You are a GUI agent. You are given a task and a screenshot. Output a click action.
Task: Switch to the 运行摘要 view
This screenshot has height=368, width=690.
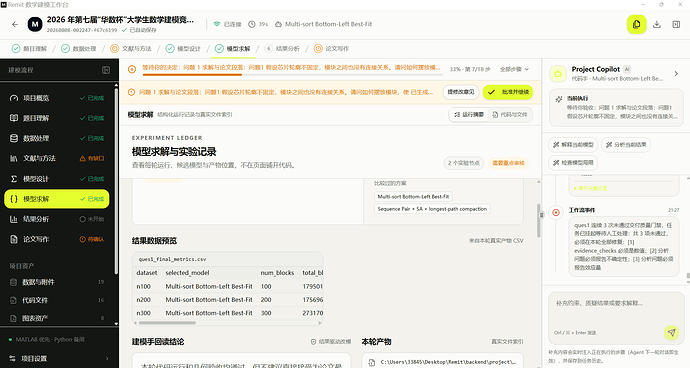click(x=469, y=114)
